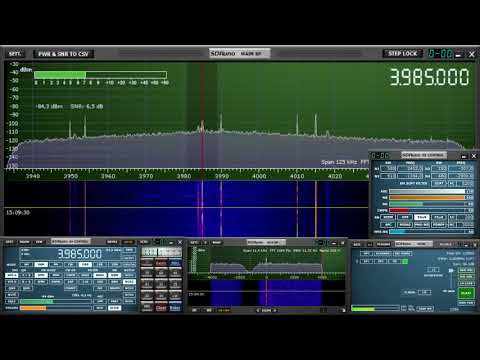480x360 pixels.
Task: Select LSB mode in RX Control
Action: (x=100, y=264)
